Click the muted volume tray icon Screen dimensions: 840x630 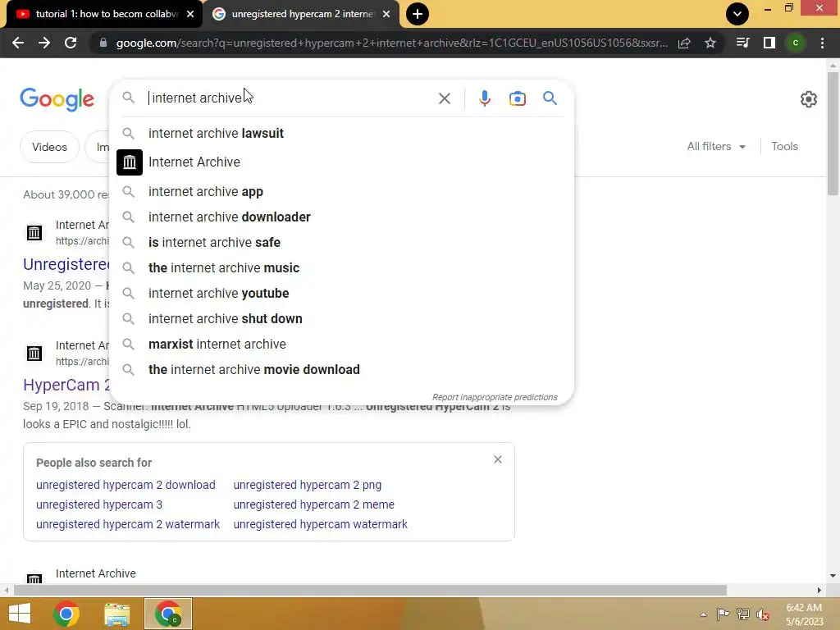(x=762, y=614)
